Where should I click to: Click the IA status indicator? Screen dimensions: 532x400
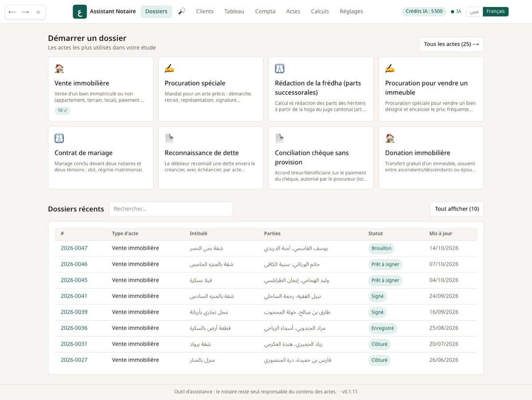456,12
